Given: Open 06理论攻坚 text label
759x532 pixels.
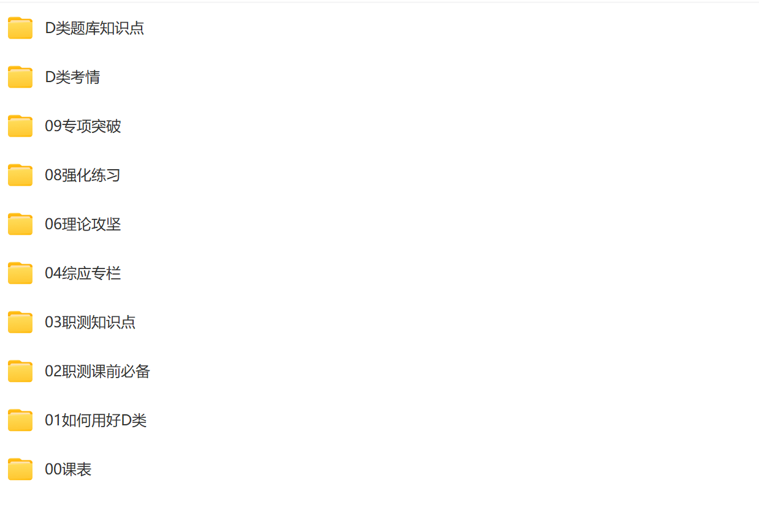Looking at the screenshot, I should 83,224.
